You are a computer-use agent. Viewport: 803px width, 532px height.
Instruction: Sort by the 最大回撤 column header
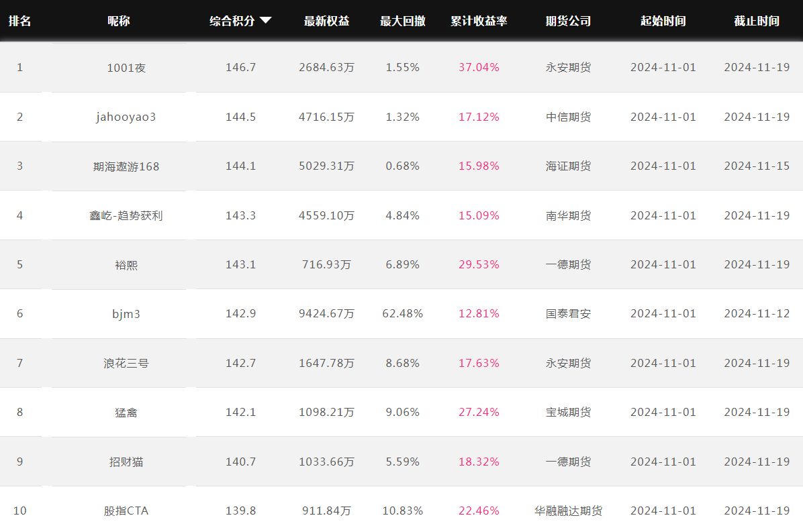pos(403,21)
